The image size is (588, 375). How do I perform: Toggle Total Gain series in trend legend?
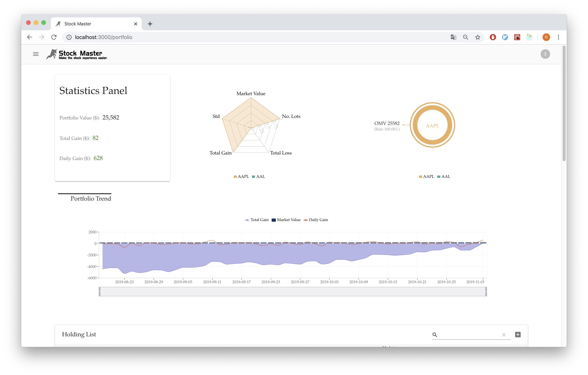point(257,220)
